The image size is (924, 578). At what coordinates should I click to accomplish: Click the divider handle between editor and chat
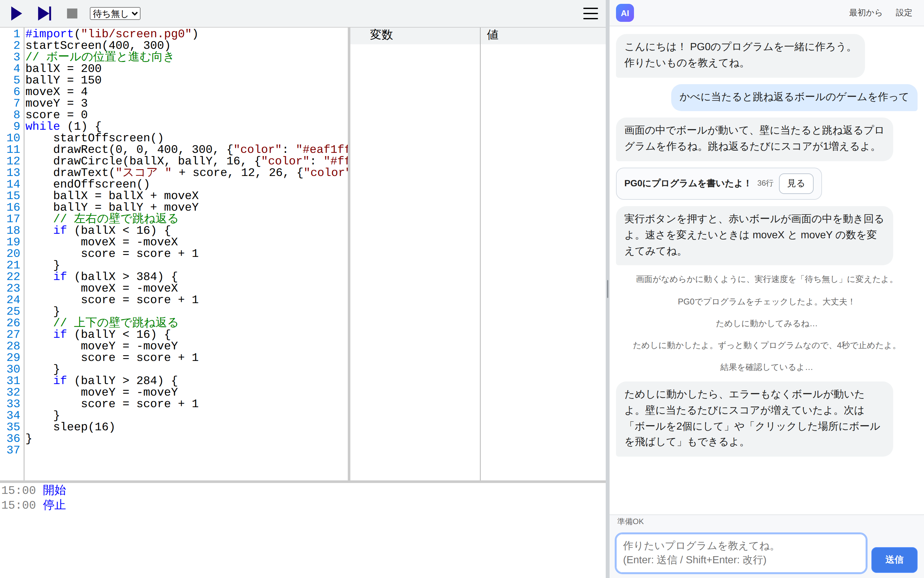click(607, 289)
